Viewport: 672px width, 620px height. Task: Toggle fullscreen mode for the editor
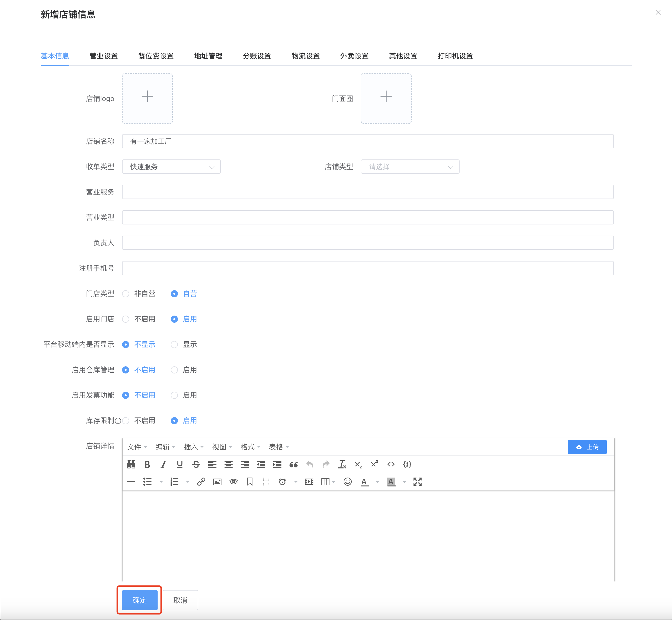[x=417, y=482]
